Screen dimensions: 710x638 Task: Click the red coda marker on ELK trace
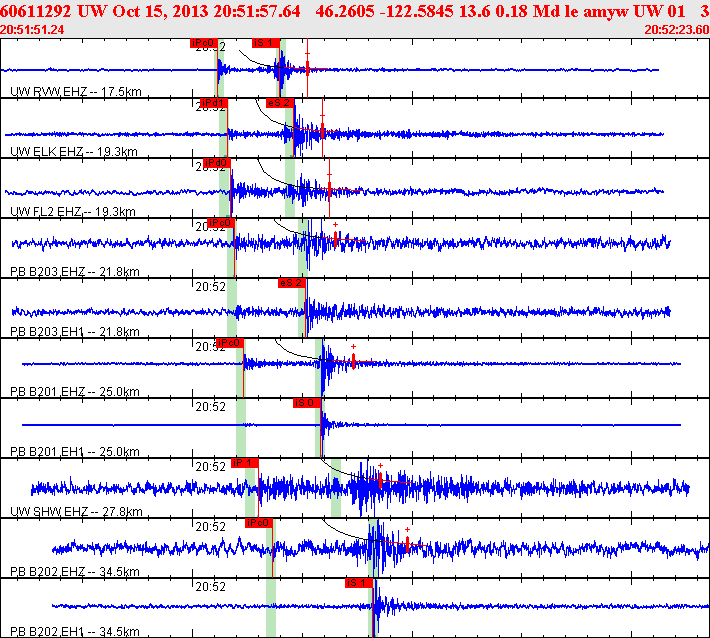click(322, 131)
